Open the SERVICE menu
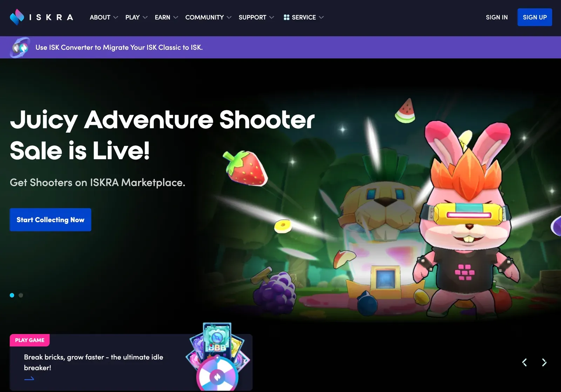Viewport: 561px width, 392px height. [304, 17]
